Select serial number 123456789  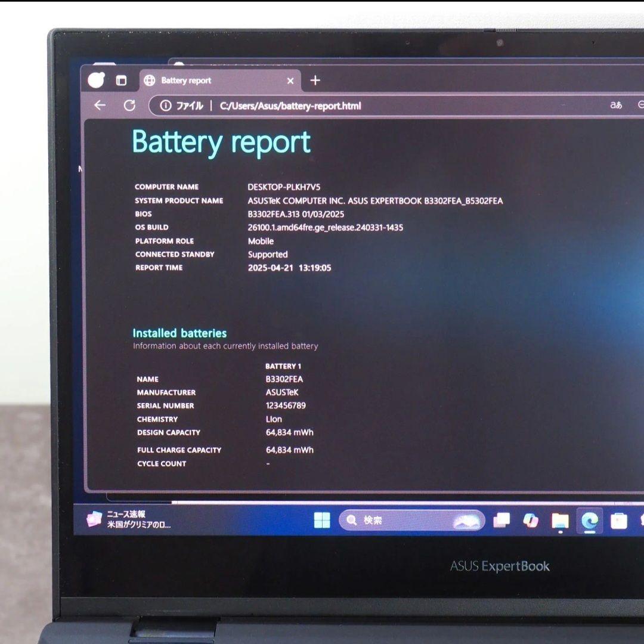pyautogui.click(x=286, y=405)
